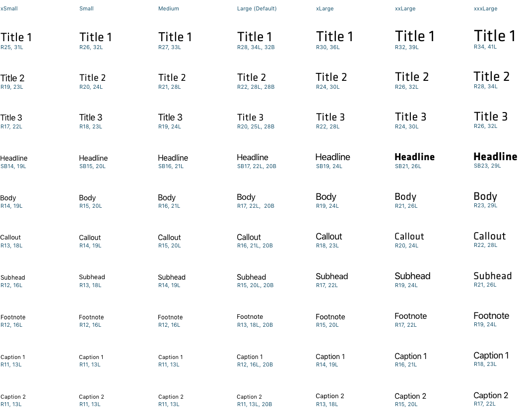This screenshot has width=524, height=420.
Task: Click Title 2 sample in Medium column
Action: 172,77
